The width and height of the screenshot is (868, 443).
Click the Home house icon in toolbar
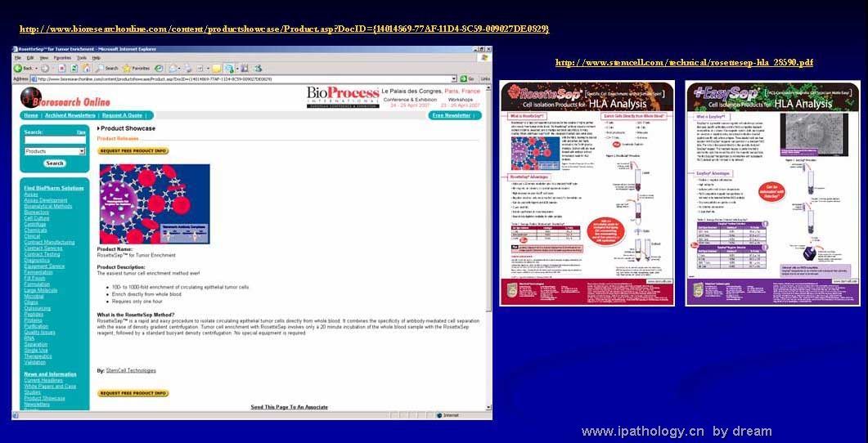tap(87, 69)
